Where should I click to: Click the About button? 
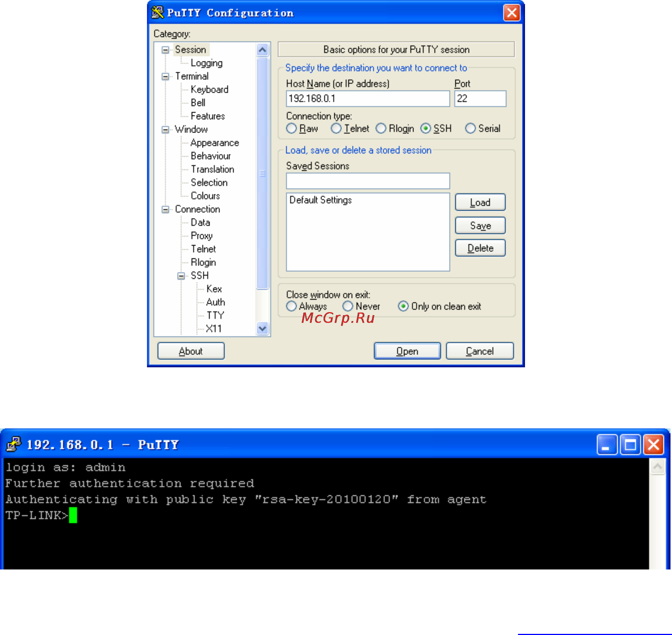click(191, 351)
